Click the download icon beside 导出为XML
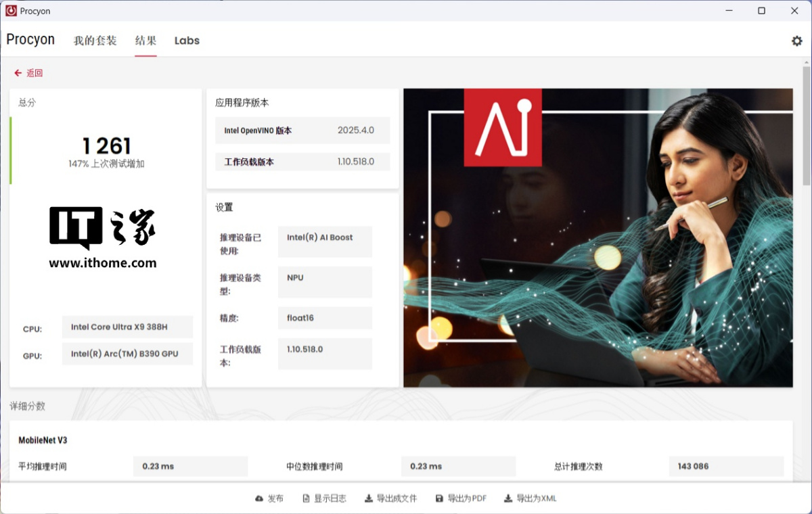The image size is (812, 514). click(507, 498)
